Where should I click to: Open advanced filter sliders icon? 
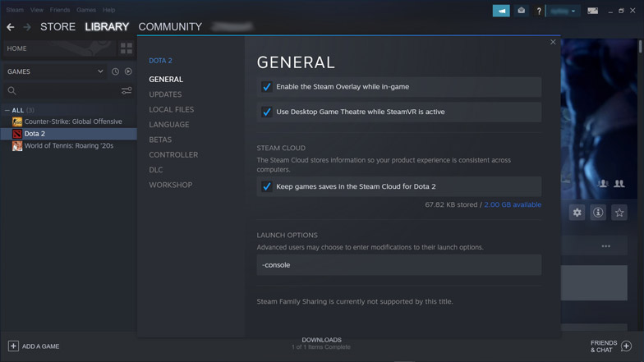tap(126, 90)
